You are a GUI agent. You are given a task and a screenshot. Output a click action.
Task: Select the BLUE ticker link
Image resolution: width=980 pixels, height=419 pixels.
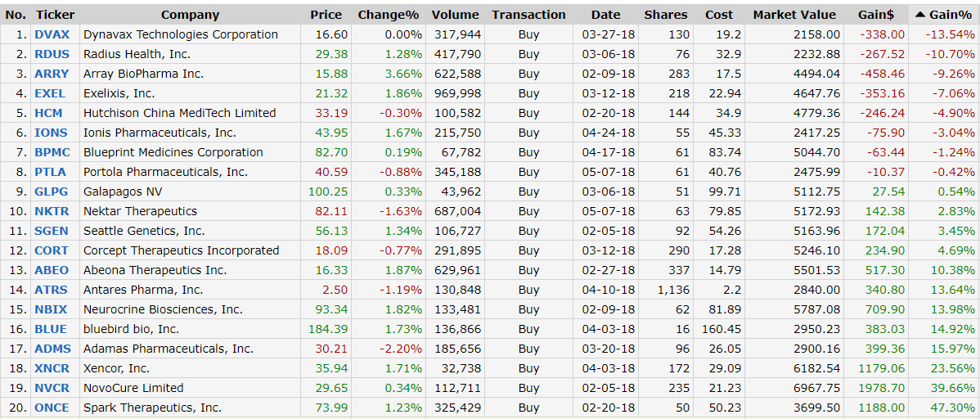pyautogui.click(x=51, y=329)
